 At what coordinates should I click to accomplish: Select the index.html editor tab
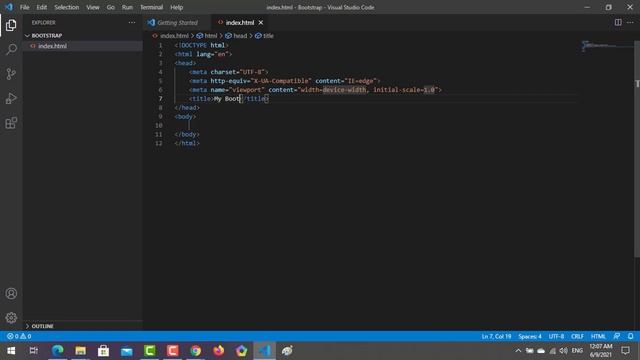click(240, 22)
